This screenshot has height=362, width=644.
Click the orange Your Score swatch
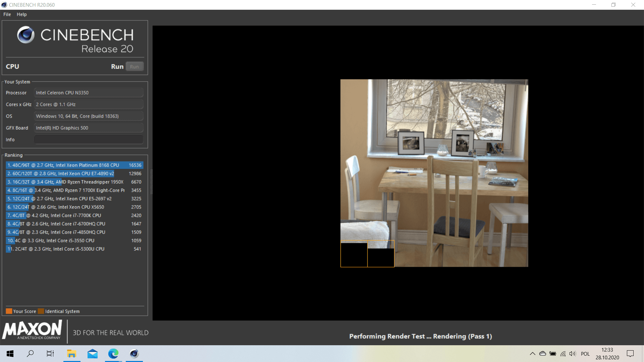[x=9, y=311]
